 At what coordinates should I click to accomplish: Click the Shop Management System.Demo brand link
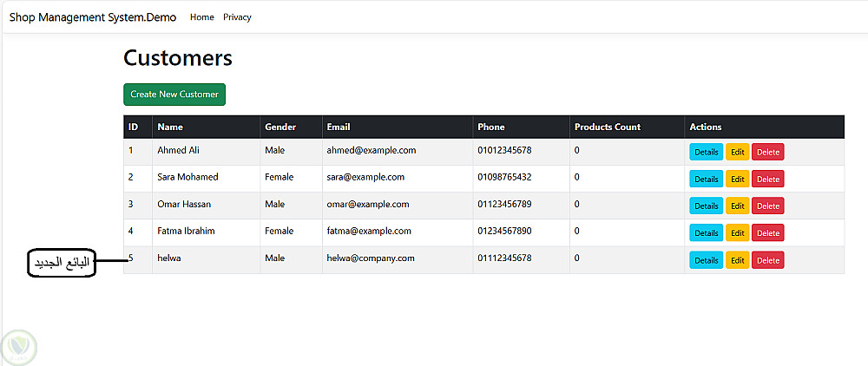point(93,17)
